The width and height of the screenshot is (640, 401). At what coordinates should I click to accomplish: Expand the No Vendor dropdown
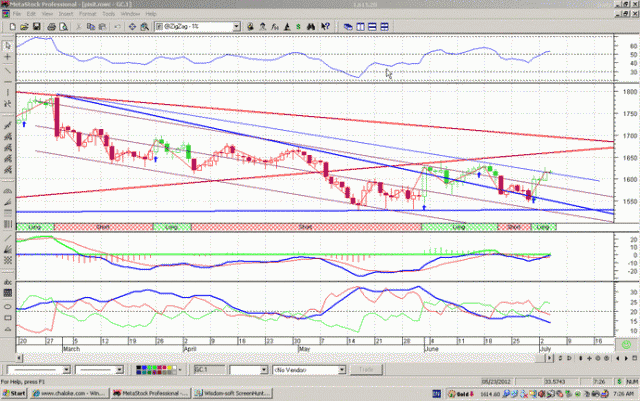coord(340,369)
